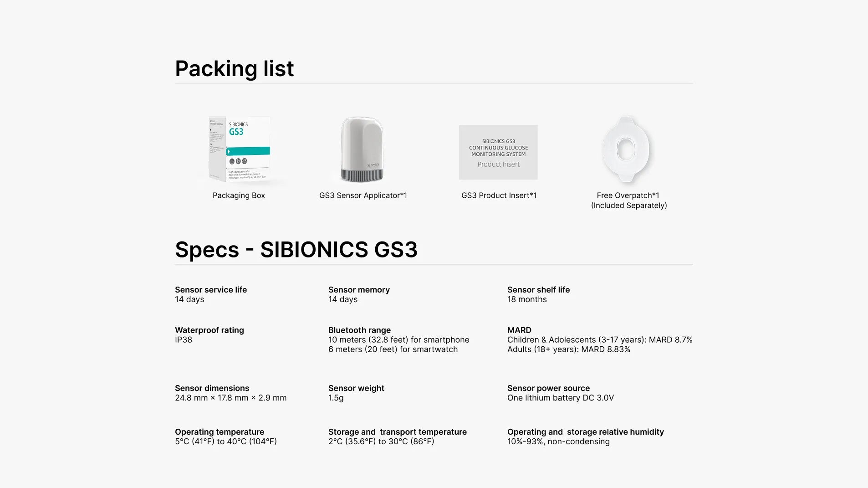This screenshot has width=868, height=488.
Task: Click the Packing list heading
Action: pos(235,69)
